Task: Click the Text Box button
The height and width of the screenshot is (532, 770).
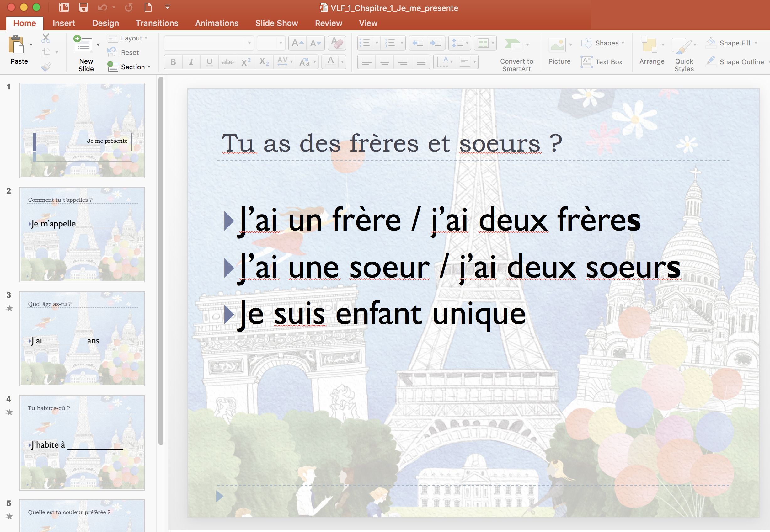Action: tap(601, 62)
